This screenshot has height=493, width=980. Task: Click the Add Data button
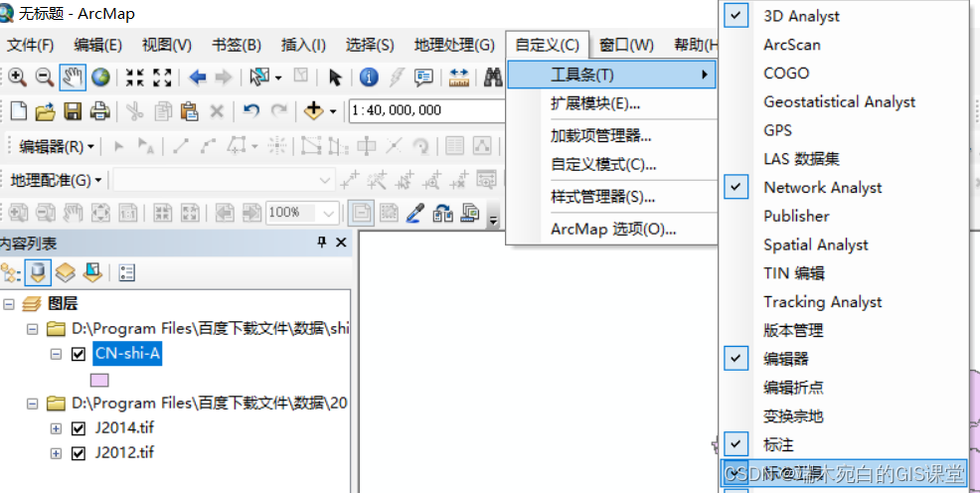[313, 111]
